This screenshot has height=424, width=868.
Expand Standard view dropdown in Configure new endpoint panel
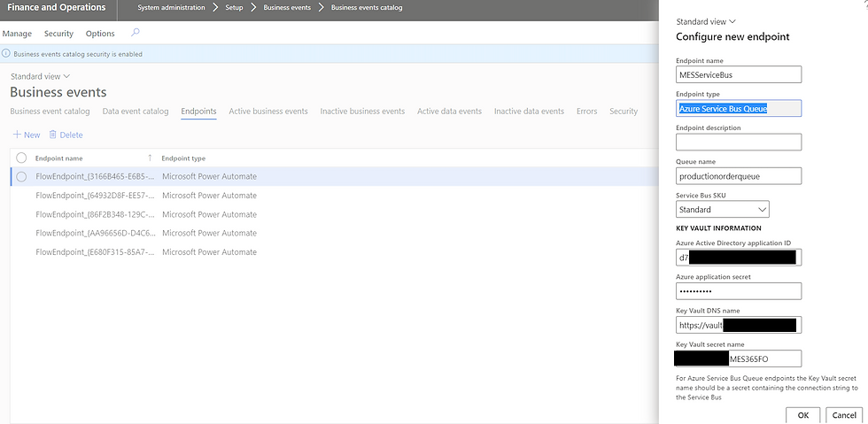(x=706, y=21)
